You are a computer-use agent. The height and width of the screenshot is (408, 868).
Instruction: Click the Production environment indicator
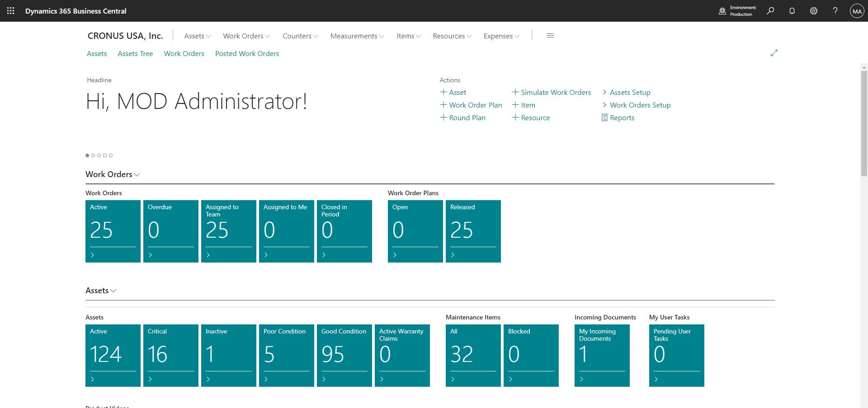(736, 10)
